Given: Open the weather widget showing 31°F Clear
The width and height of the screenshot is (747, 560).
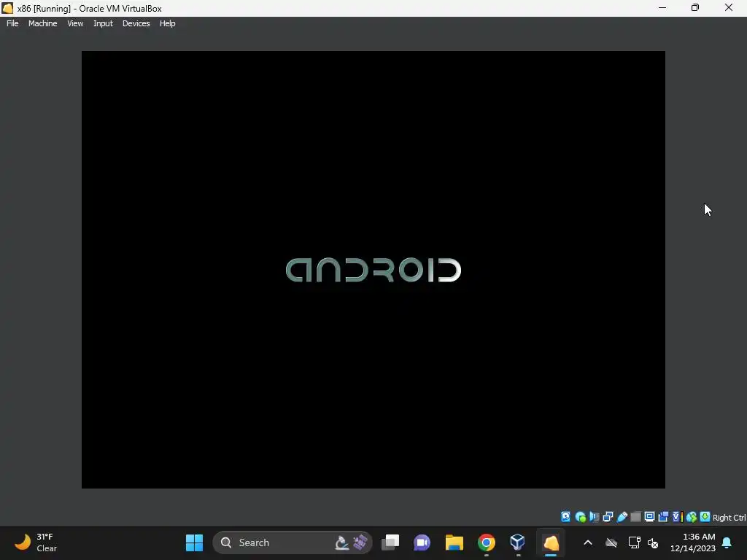Looking at the screenshot, I should click(x=36, y=542).
